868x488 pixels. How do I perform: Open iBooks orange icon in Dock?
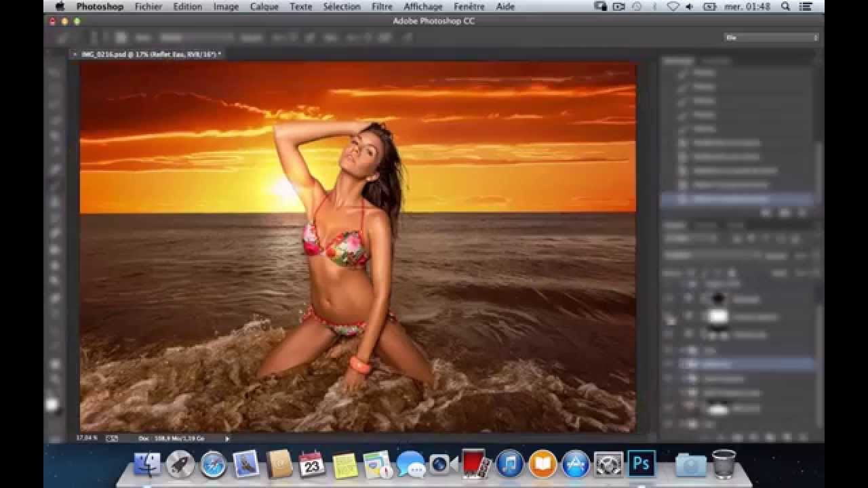[x=542, y=464]
